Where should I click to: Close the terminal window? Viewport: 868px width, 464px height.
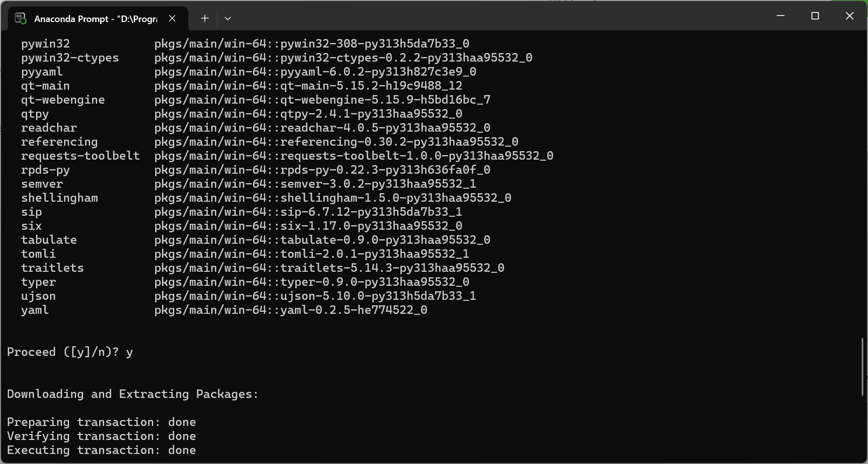click(x=849, y=16)
